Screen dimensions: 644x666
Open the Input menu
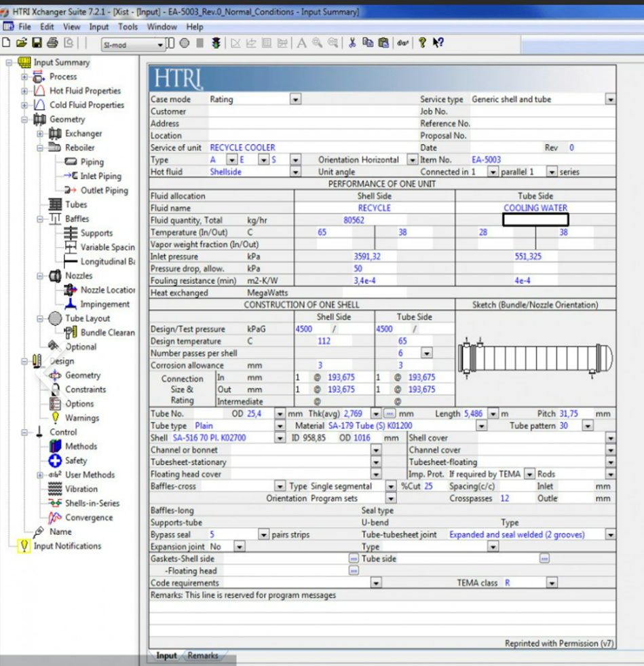[99, 27]
